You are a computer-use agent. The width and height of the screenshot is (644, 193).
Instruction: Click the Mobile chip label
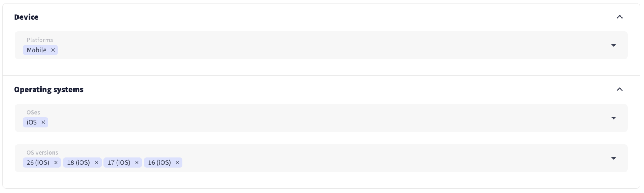(36, 50)
